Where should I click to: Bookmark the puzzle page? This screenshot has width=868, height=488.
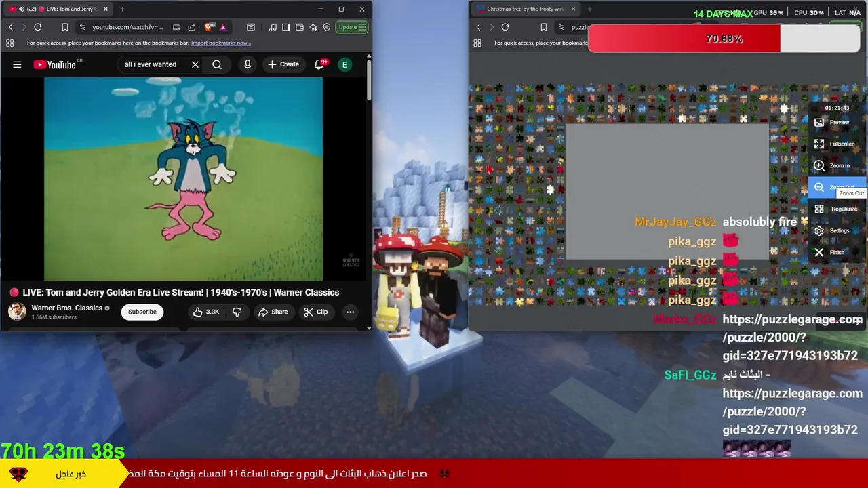pyautogui.click(x=543, y=27)
